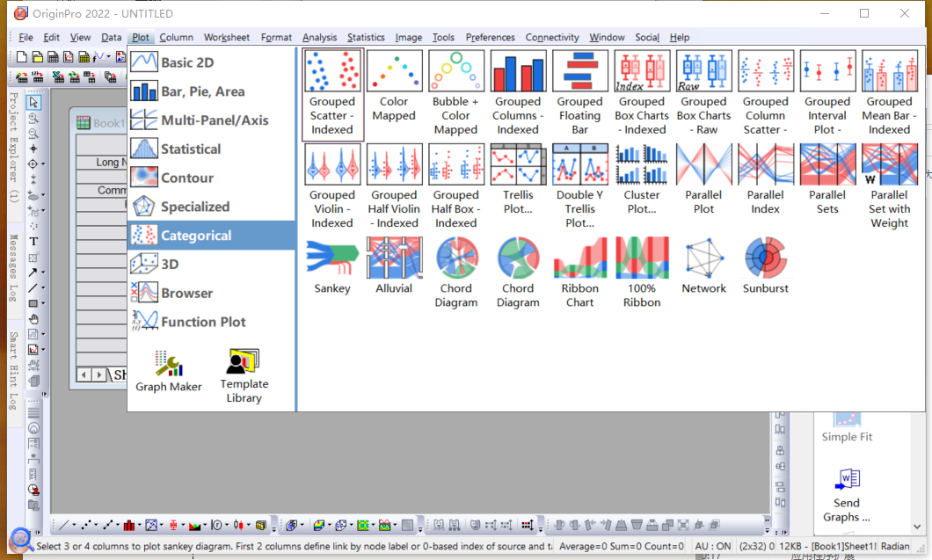
Task: Open the Analysis menu
Action: click(x=319, y=37)
